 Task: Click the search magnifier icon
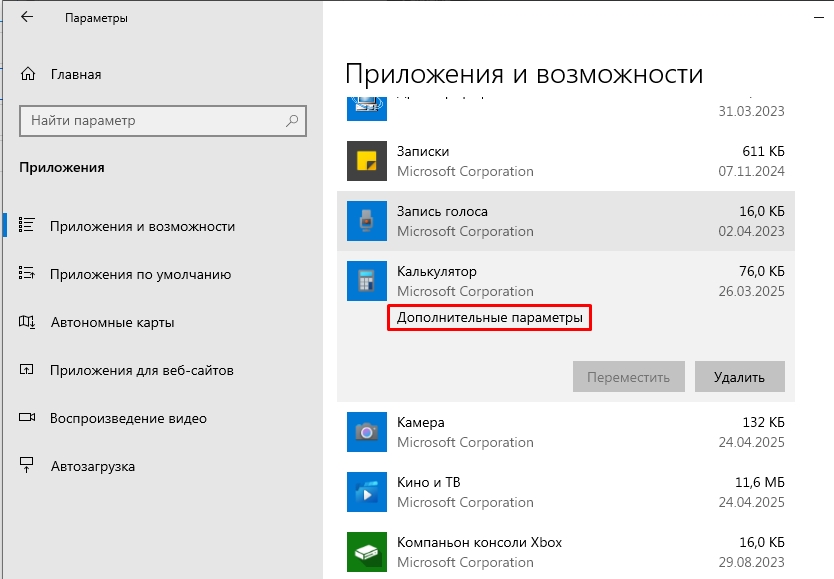click(x=291, y=121)
